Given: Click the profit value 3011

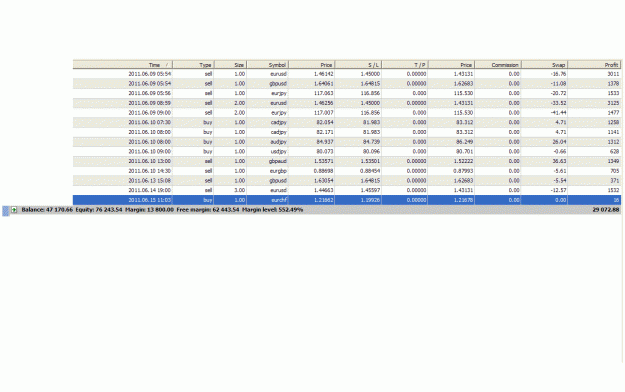Looking at the screenshot, I should [613, 74].
